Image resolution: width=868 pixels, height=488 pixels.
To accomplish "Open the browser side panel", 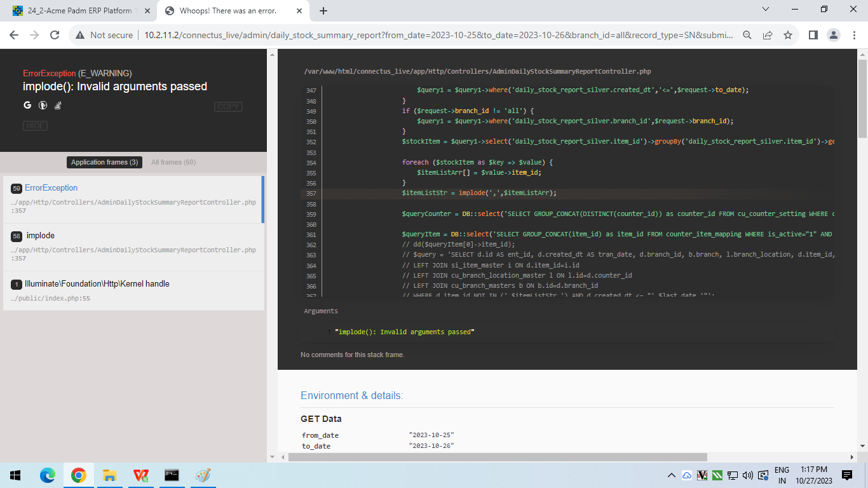I will coord(813,35).
